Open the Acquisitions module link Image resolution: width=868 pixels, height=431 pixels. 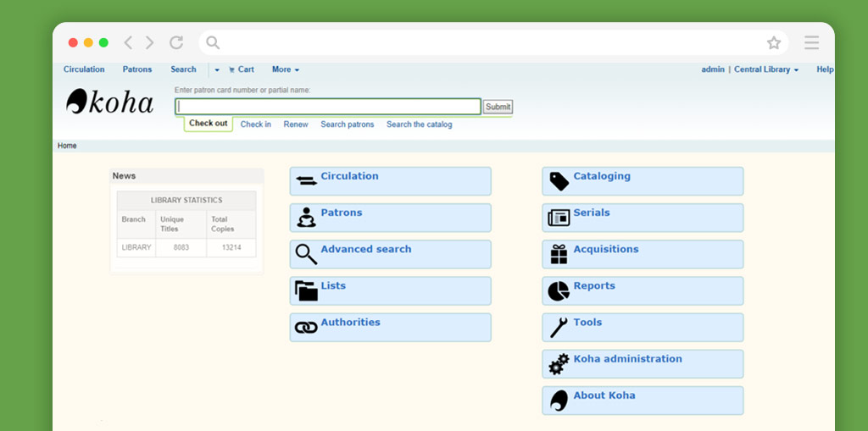coord(605,249)
